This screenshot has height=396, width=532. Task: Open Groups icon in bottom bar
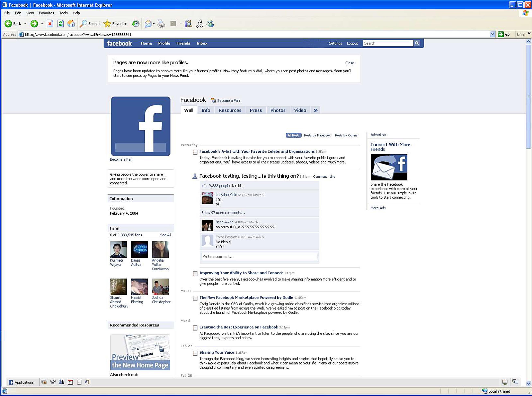pyautogui.click(x=62, y=382)
